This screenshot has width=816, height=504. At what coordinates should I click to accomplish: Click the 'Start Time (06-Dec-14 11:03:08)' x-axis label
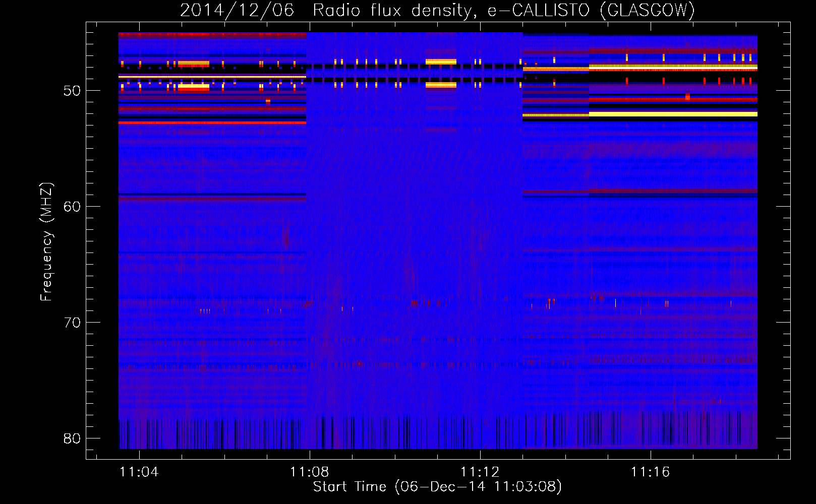[x=437, y=487]
